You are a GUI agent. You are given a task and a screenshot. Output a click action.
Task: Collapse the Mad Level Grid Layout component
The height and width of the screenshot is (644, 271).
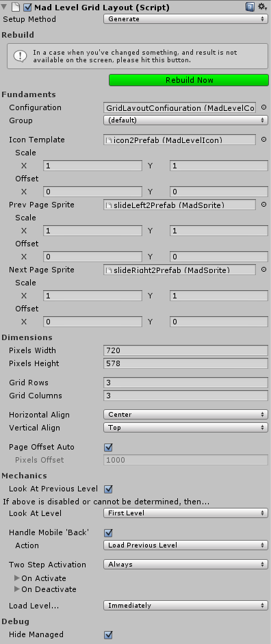(4, 8)
